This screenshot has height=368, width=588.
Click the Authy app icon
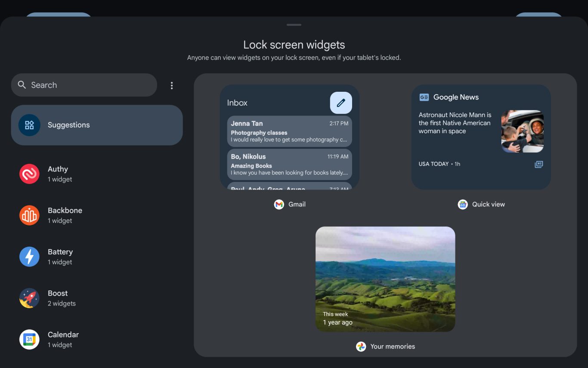[29, 174]
